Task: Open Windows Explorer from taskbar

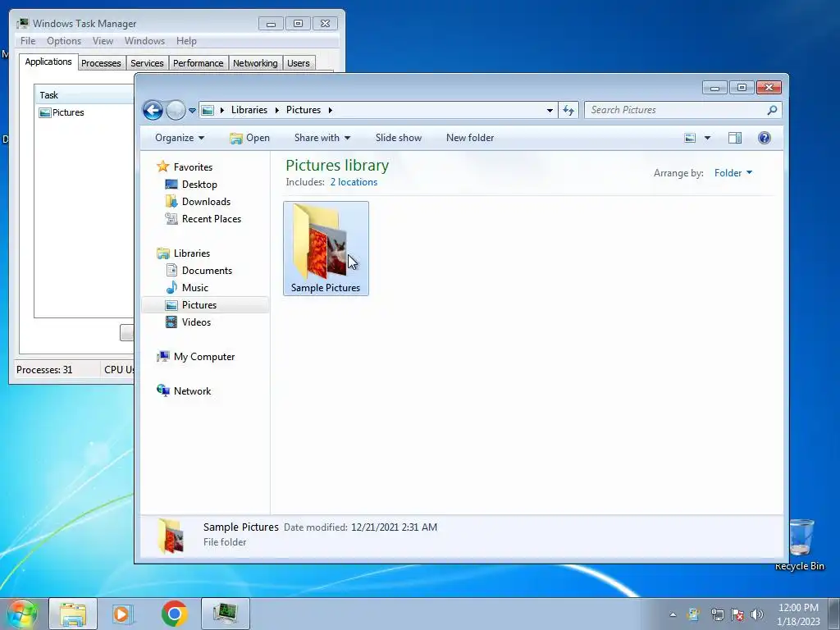Action: 73,614
